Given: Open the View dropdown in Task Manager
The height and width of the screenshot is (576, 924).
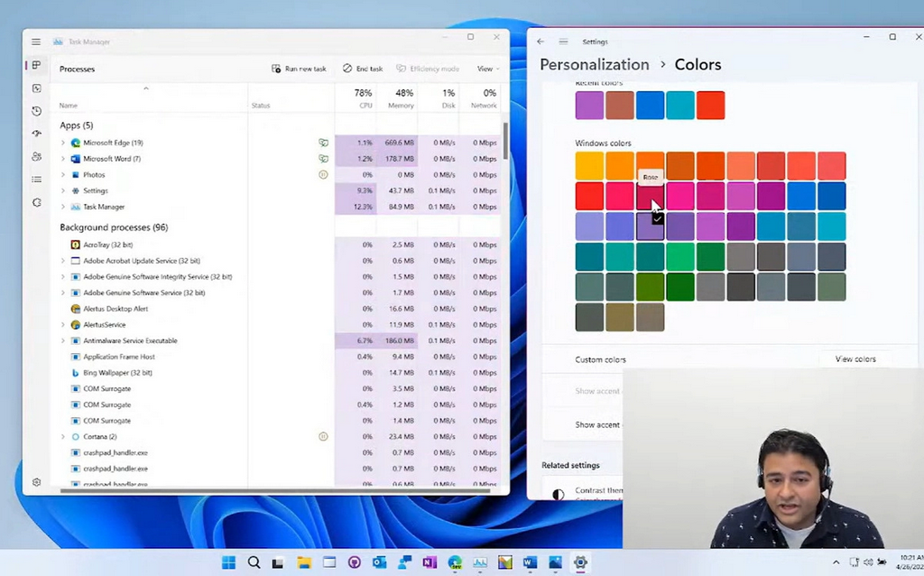Looking at the screenshot, I should tap(488, 69).
